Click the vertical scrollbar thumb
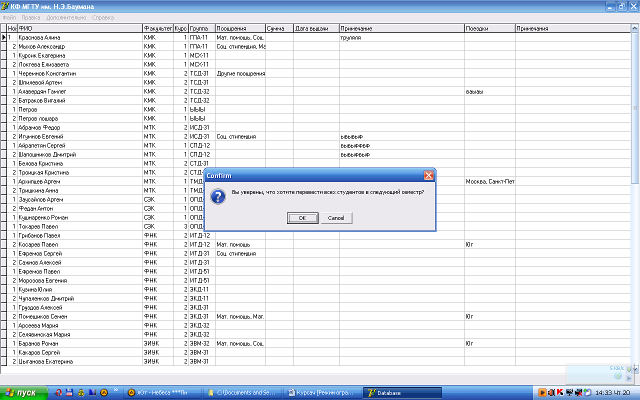 tap(635, 108)
